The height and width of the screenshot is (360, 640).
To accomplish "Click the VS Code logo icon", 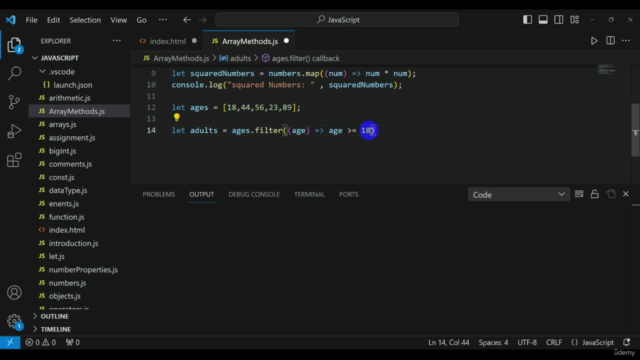I will click(x=11, y=20).
